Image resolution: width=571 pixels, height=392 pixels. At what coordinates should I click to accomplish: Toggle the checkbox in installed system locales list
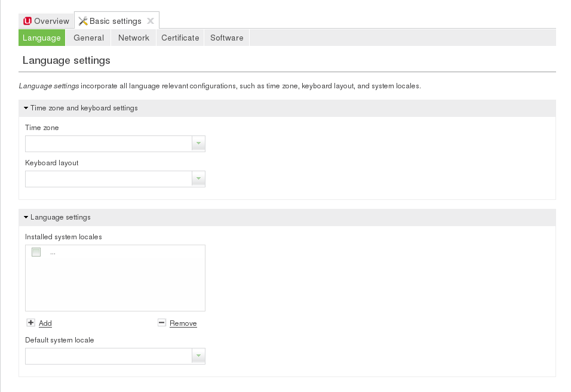click(36, 252)
